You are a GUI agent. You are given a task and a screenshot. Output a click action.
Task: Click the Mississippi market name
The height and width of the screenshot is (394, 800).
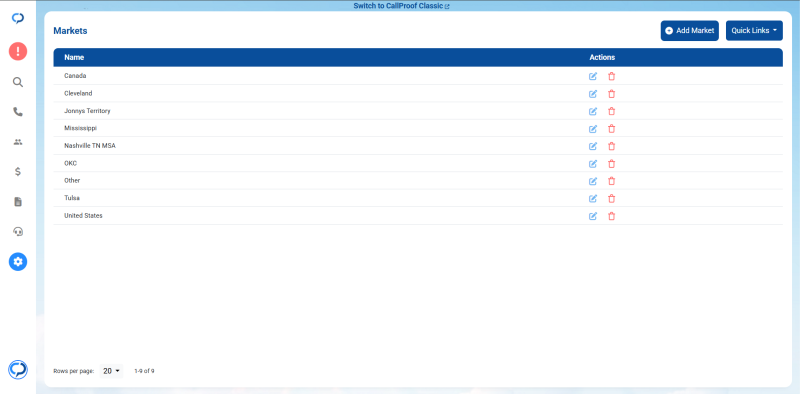click(81, 128)
